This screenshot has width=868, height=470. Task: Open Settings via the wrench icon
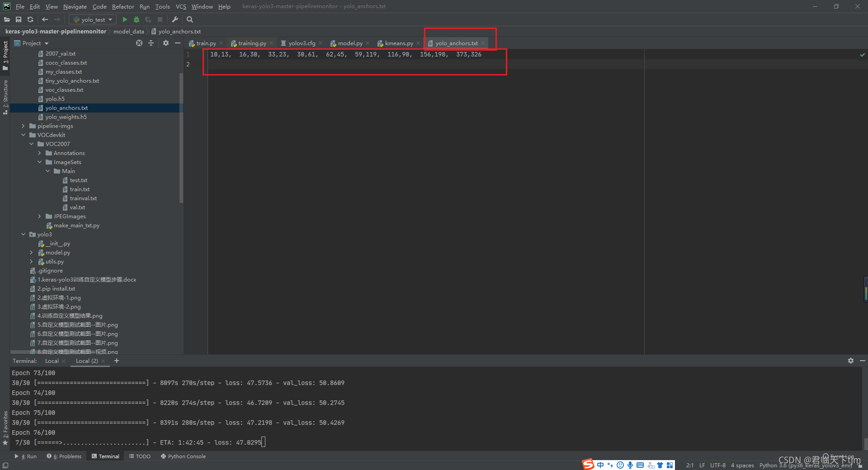[x=175, y=19]
